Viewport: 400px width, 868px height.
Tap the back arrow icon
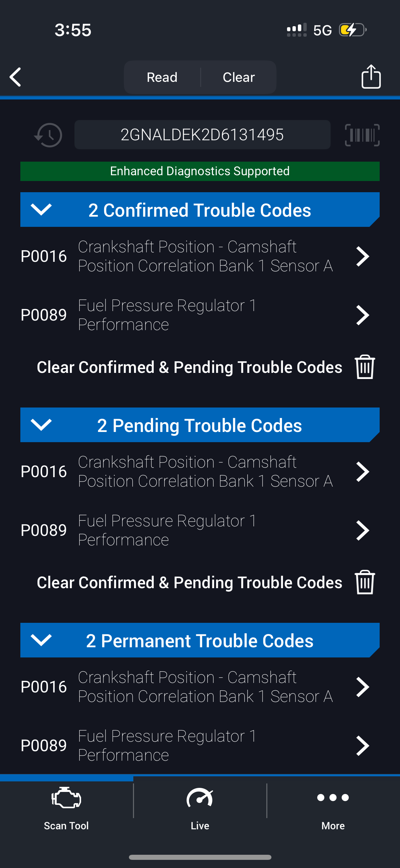16,77
